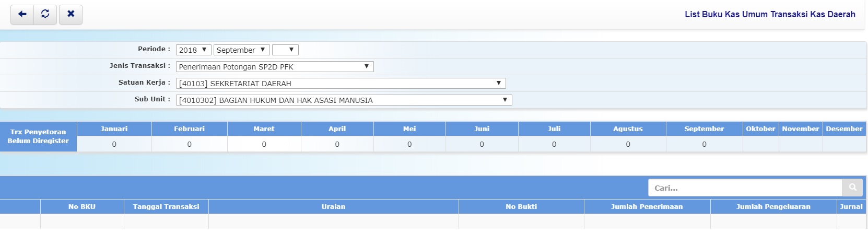
Task: Click the Januari count value 0
Action: pyautogui.click(x=114, y=144)
